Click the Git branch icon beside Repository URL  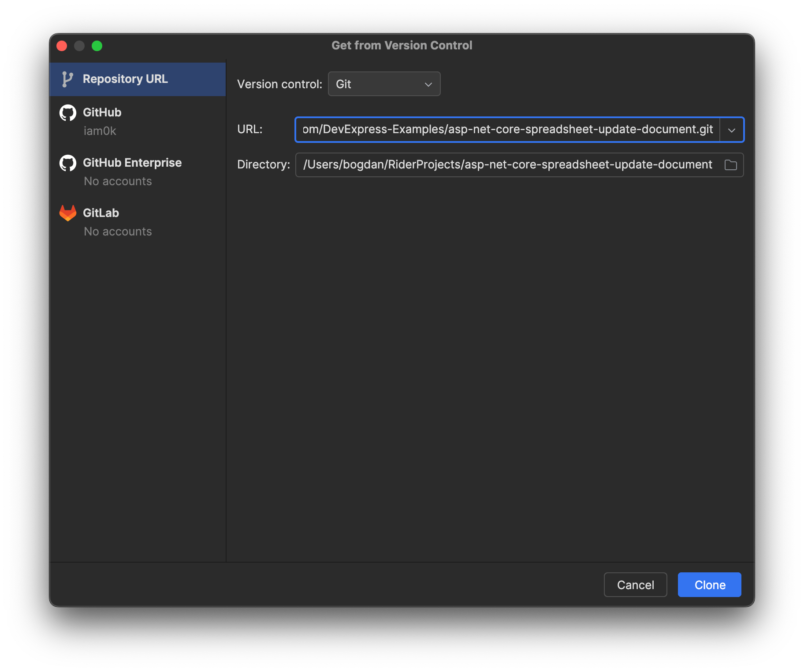67,79
